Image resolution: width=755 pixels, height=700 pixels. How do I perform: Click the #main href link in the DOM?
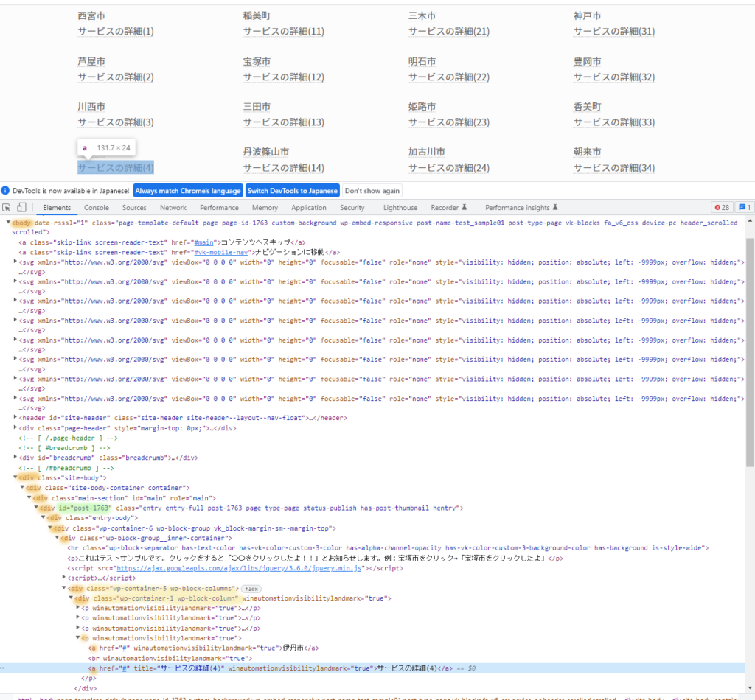[203, 242]
